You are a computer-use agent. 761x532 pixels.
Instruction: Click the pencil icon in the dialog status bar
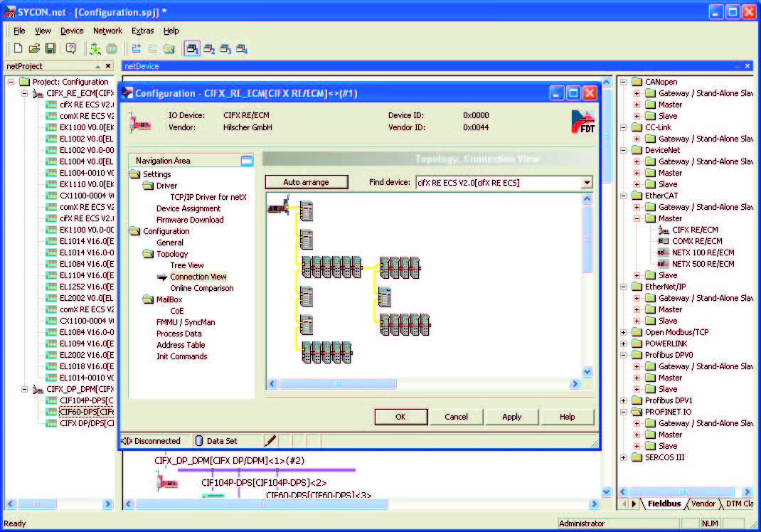coord(271,441)
